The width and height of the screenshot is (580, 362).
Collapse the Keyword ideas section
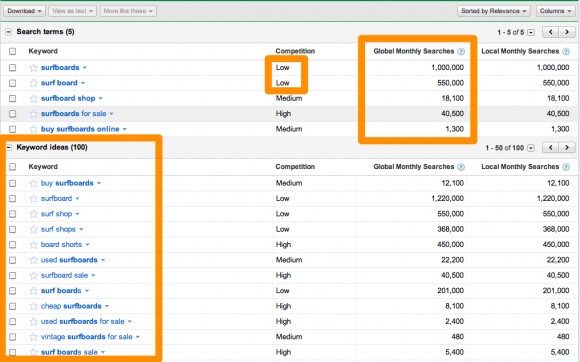point(8,148)
